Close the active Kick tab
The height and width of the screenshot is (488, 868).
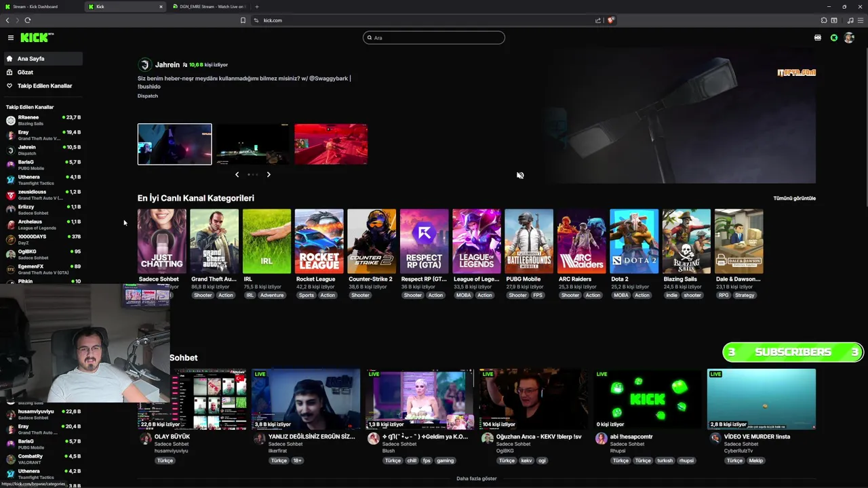pos(161,7)
